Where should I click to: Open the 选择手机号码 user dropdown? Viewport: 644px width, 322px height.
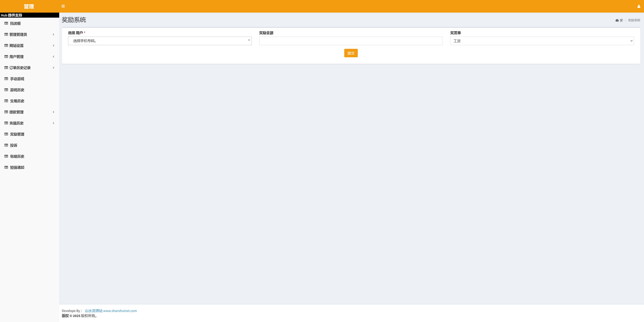[159, 41]
